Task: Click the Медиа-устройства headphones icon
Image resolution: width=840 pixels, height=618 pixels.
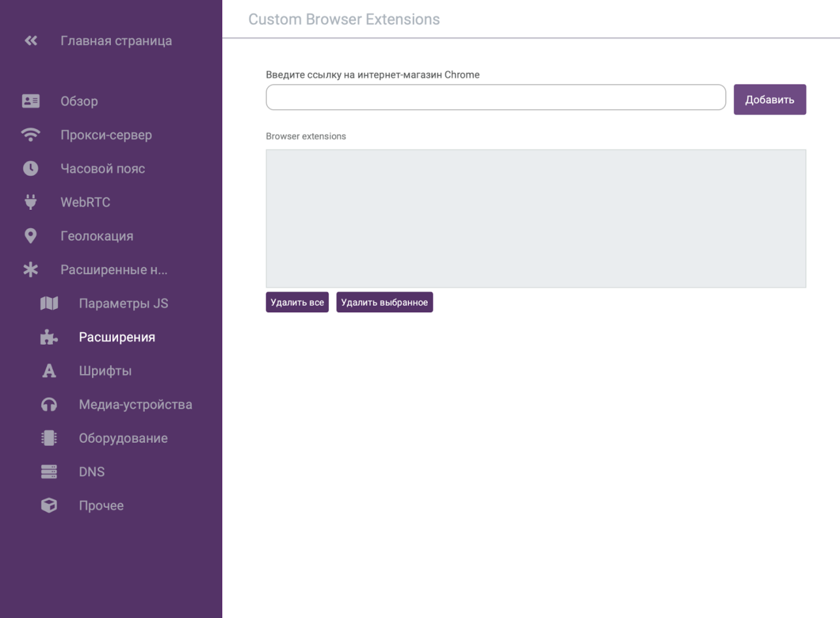Action: pyautogui.click(x=49, y=404)
